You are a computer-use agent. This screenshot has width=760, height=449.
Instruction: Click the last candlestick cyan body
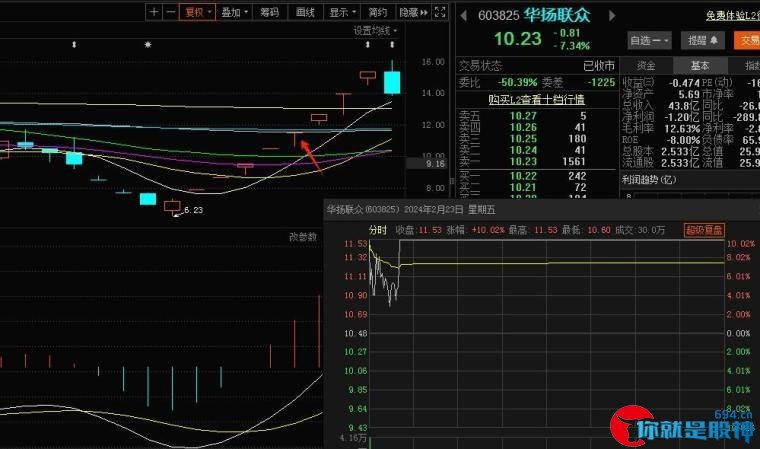tap(392, 82)
